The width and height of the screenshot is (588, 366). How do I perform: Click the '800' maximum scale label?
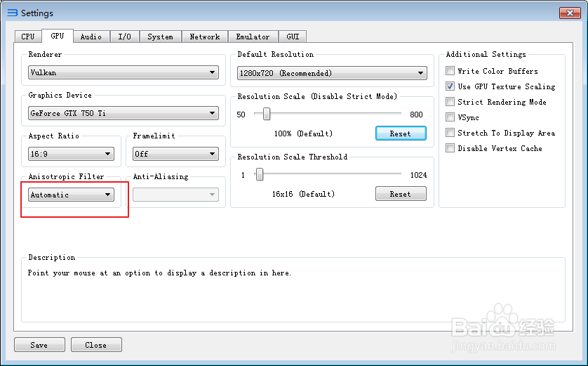tap(416, 115)
